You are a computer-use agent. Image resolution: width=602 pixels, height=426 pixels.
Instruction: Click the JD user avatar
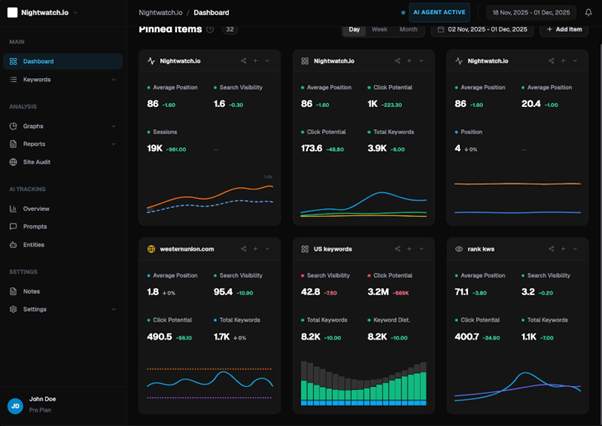coord(15,406)
